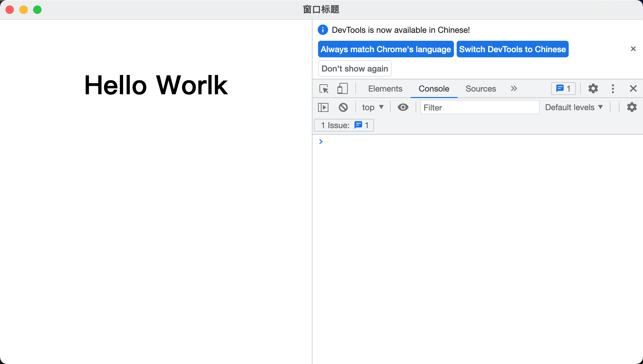Close the DevTools panel
This screenshot has height=364, width=643.
click(x=633, y=89)
